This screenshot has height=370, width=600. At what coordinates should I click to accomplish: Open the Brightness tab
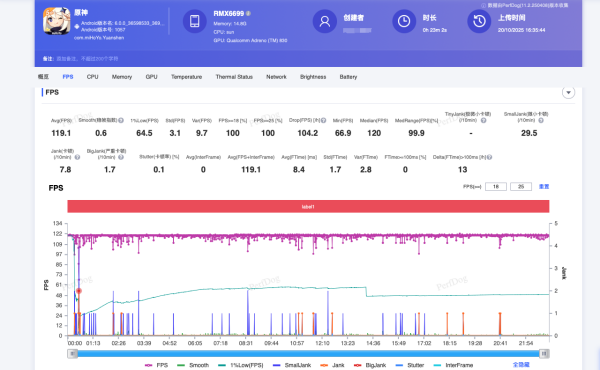tap(313, 77)
